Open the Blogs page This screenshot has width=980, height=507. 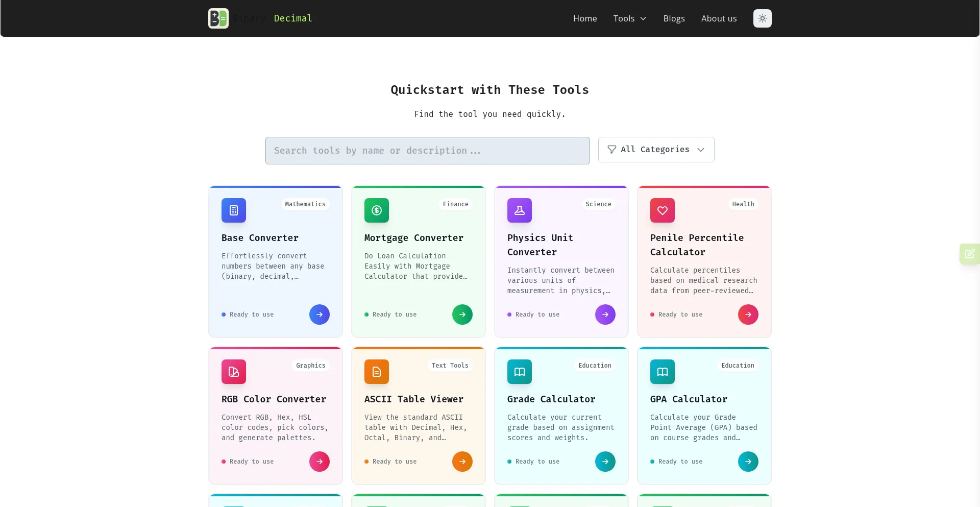(674, 18)
